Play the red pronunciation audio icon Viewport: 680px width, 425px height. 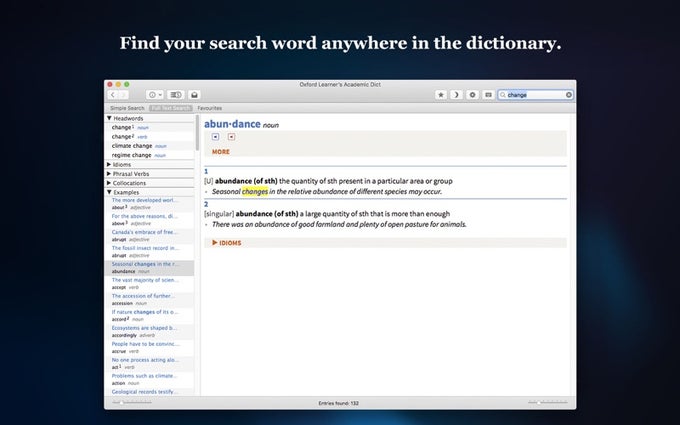pyautogui.click(x=232, y=137)
